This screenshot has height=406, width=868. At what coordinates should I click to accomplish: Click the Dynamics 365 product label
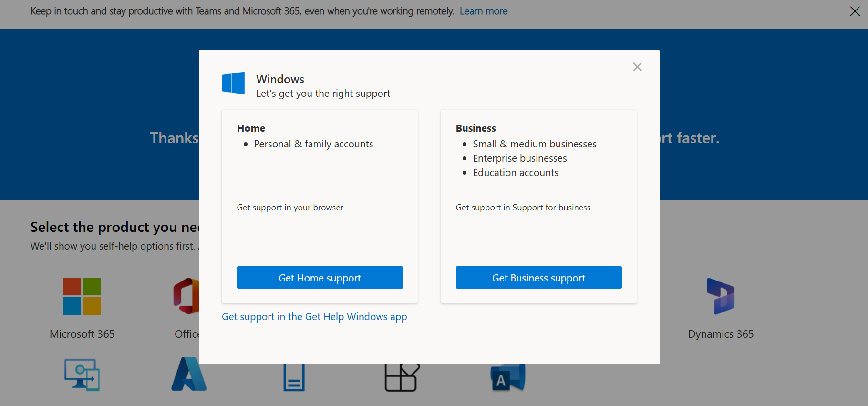point(721,334)
